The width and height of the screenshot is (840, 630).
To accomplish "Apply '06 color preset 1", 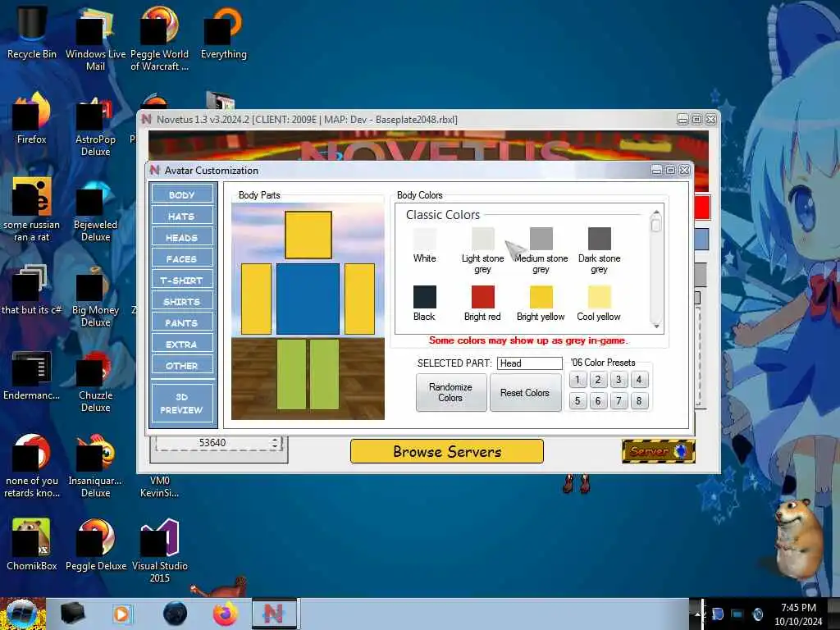I will [x=577, y=380].
